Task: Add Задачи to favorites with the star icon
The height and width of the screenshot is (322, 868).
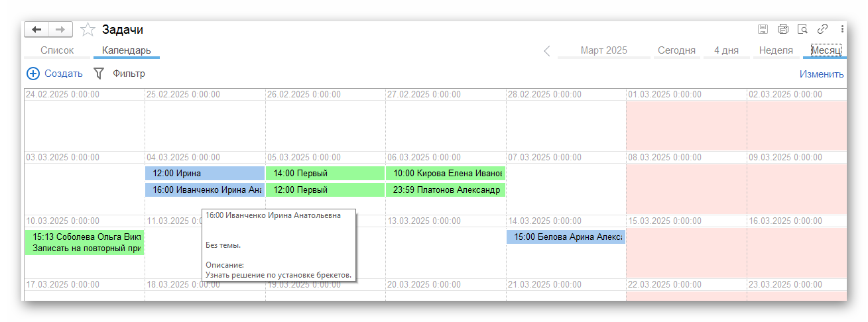Action: [88, 29]
